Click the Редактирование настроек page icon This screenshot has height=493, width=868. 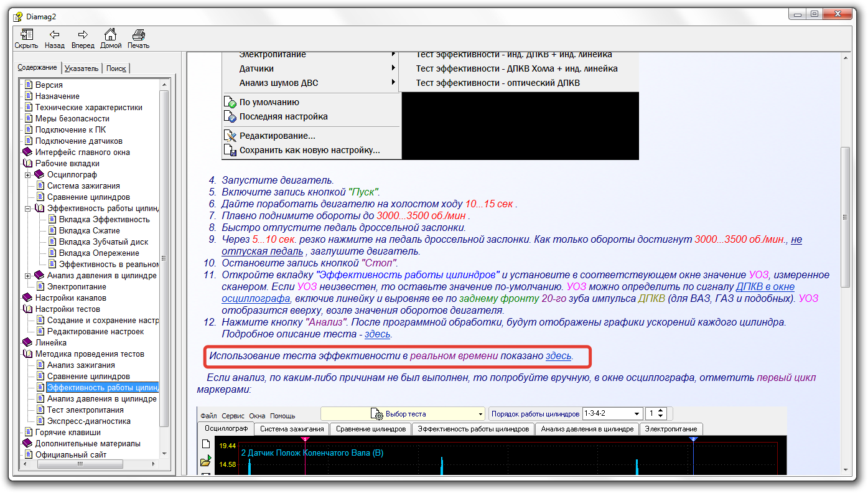(40, 331)
